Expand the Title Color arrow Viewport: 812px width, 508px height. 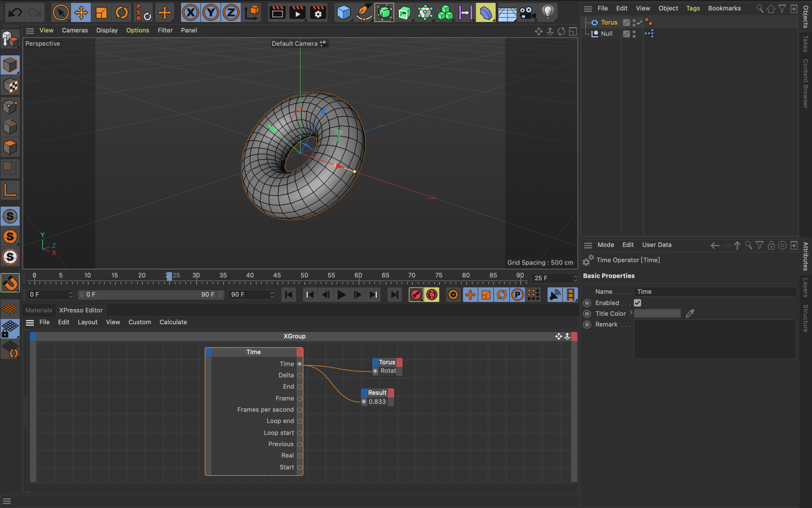coord(631,313)
